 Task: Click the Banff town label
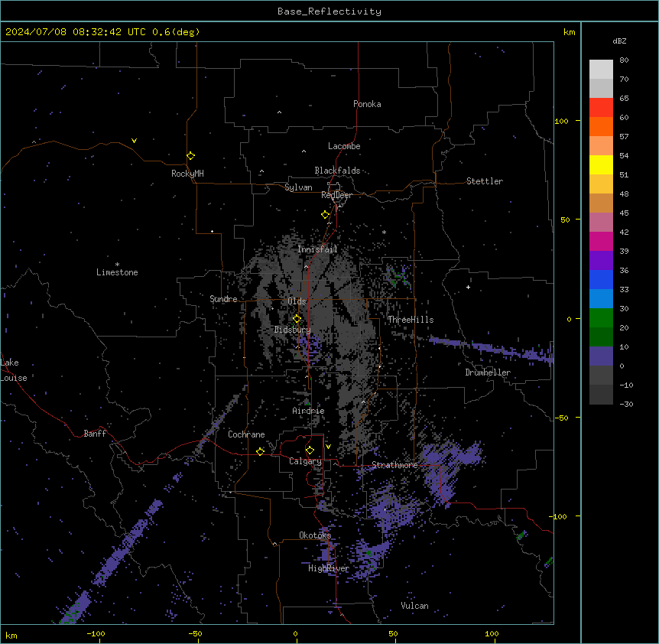(x=95, y=434)
